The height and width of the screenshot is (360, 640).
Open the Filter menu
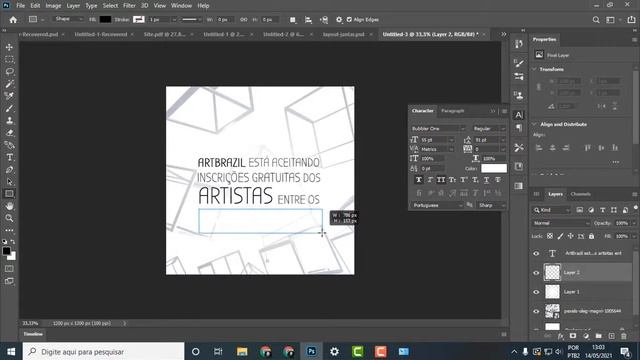129,6
